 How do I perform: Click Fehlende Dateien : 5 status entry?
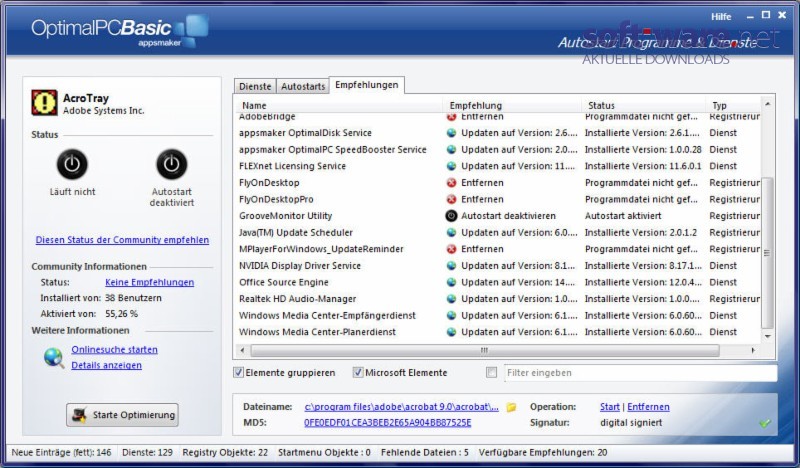(424, 452)
